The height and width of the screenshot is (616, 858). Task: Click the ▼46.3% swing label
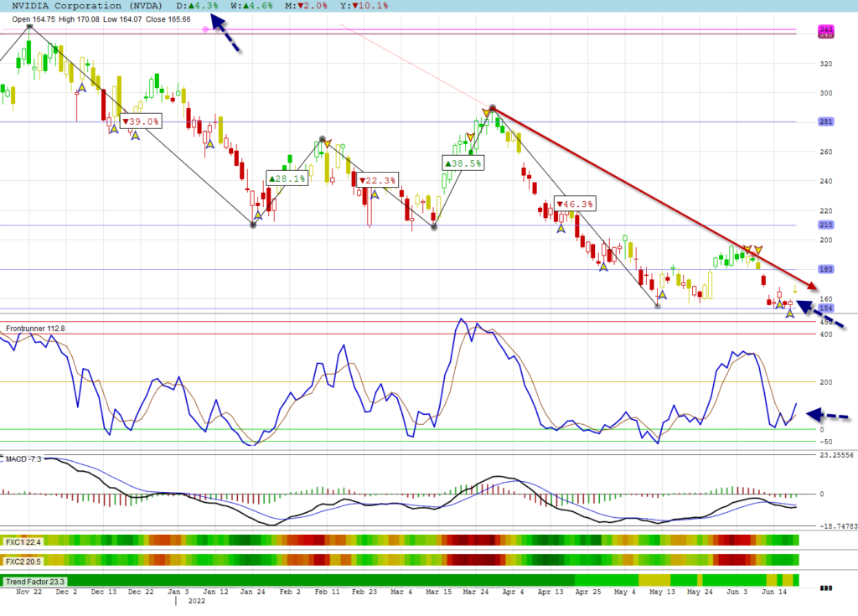pos(575,204)
